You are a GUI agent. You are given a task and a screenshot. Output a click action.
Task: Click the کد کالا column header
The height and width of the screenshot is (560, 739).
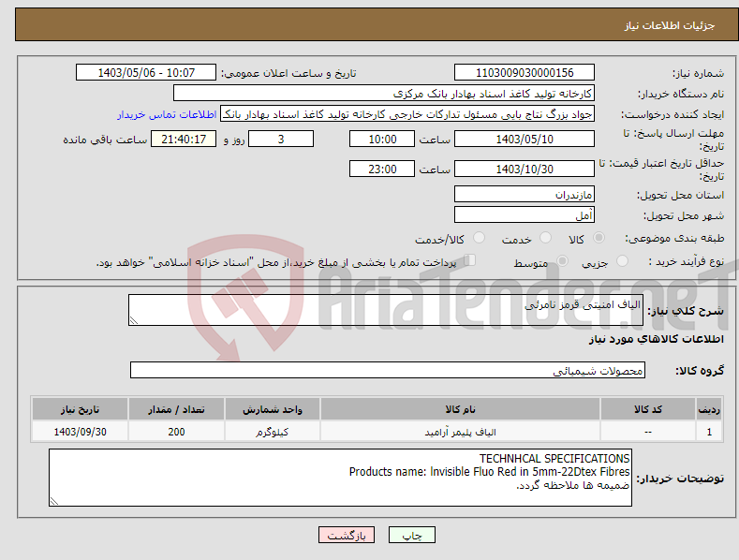coord(647,409)
